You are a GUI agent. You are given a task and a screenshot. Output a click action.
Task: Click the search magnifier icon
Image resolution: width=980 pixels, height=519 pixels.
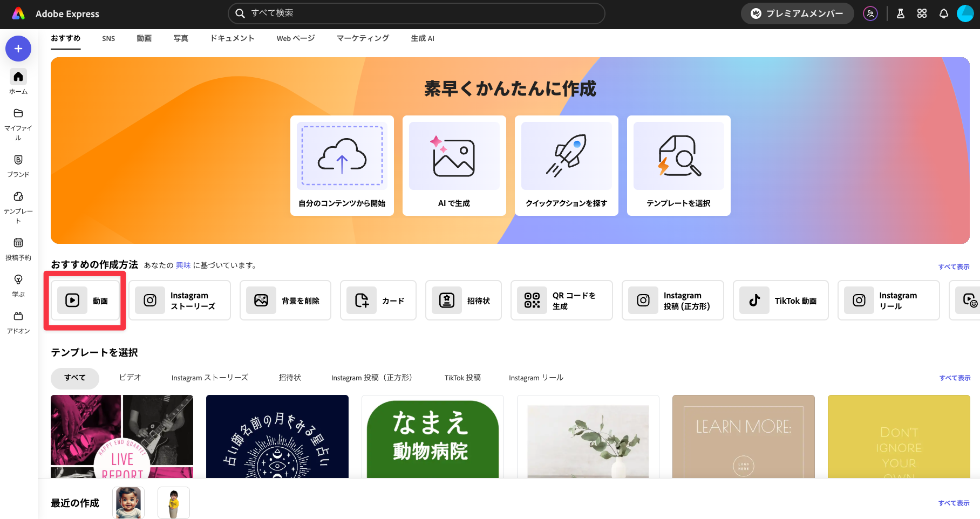(240, 13)
